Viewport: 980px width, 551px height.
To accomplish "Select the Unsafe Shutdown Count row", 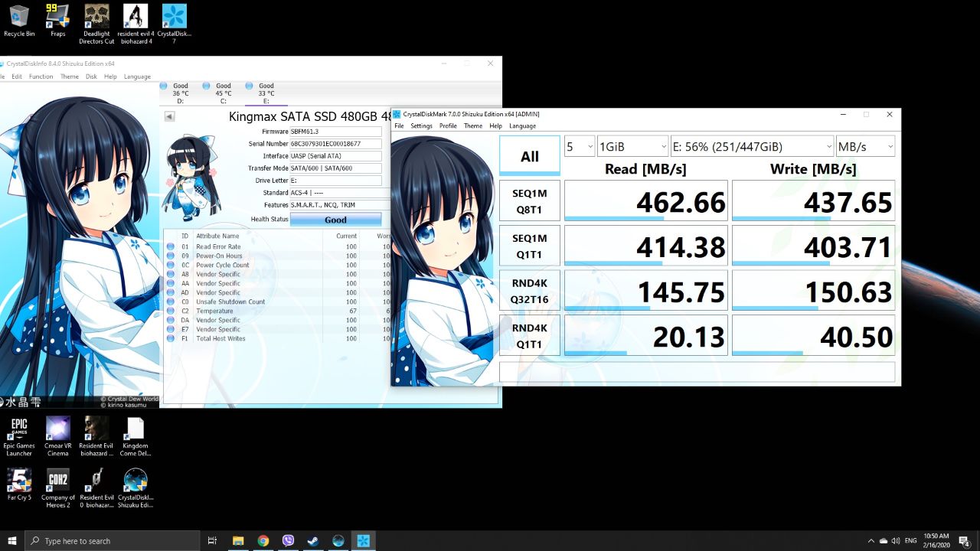I will pyautogui.click(x=279, y=302).
